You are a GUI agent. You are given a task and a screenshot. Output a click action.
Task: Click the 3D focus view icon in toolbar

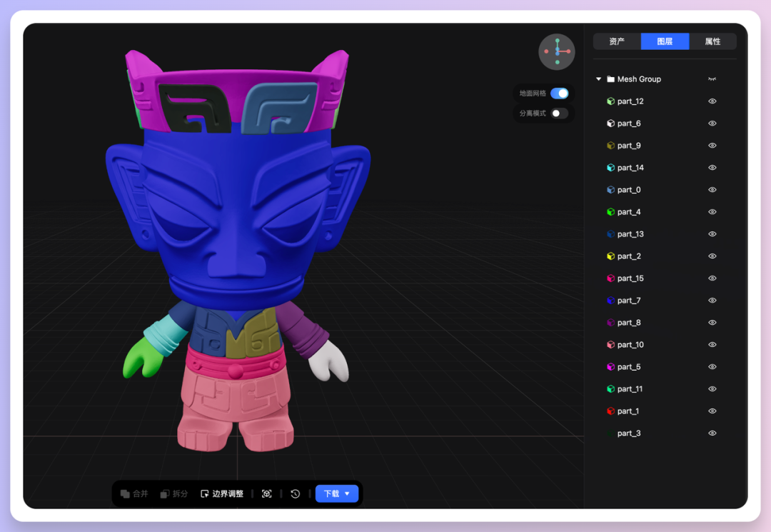click(267, 493)
